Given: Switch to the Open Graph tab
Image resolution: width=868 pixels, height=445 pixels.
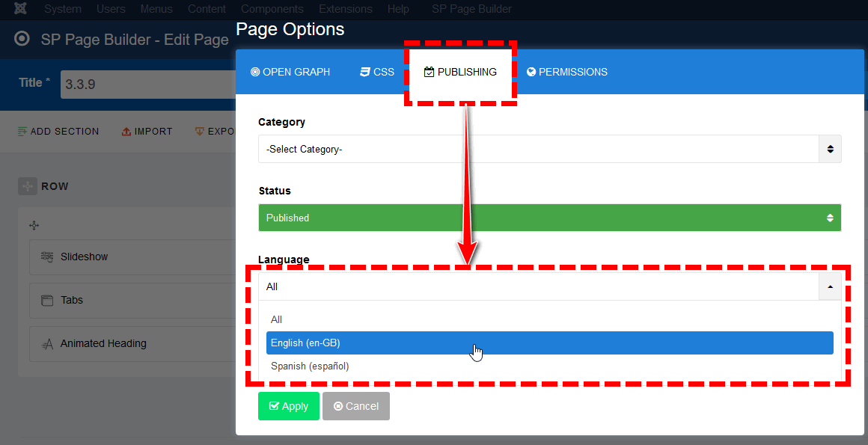Looking at the screenshot, I should click(x=290, y=72).
